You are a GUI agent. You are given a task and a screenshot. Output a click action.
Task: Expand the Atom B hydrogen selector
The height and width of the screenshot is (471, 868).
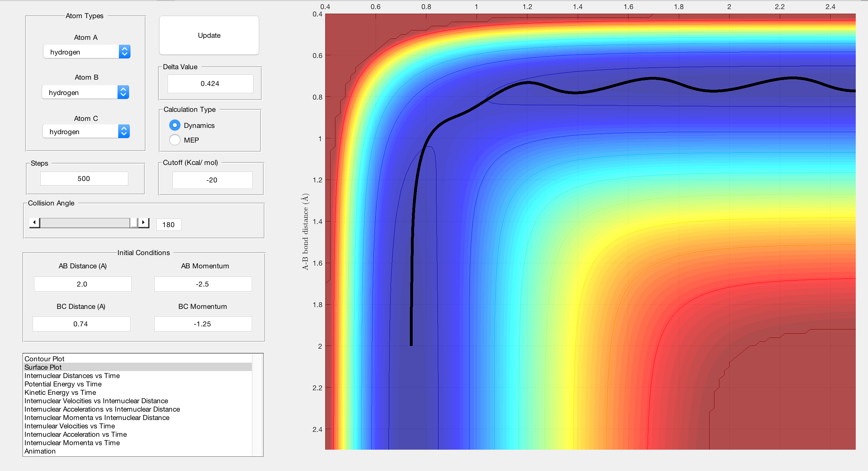pos(123,92)
